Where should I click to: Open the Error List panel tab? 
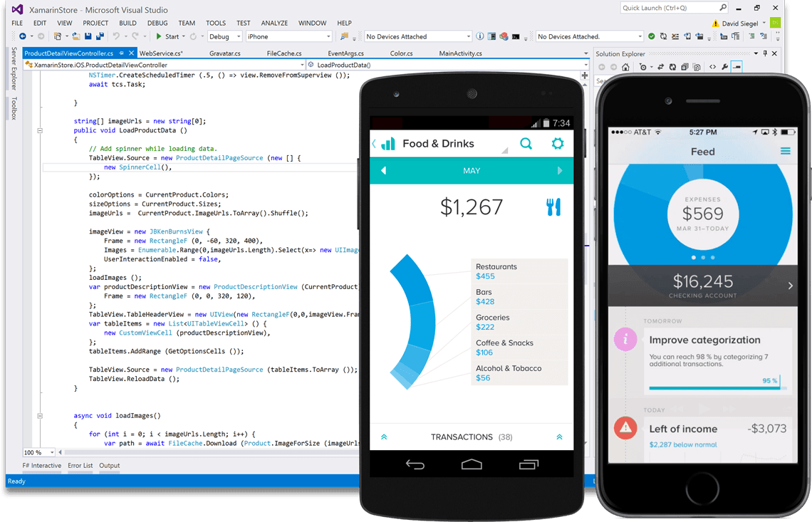80,466
